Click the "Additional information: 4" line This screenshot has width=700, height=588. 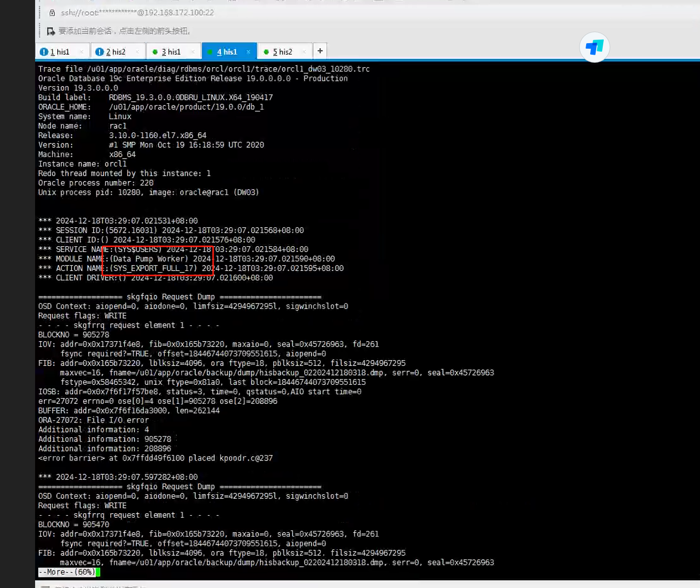(93, 430)
